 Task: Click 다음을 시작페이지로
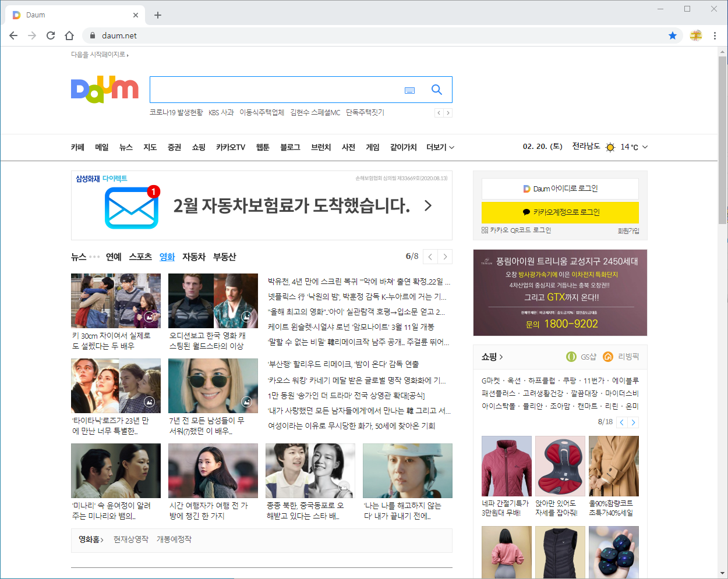100,55
